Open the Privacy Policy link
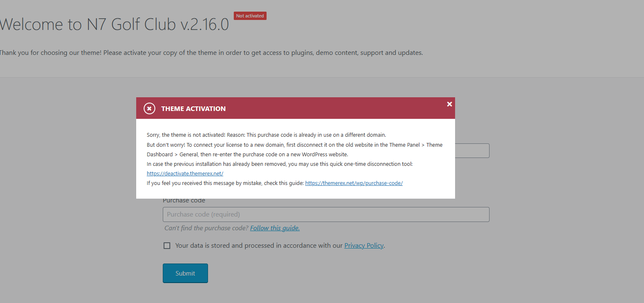 tap(364, 246)
